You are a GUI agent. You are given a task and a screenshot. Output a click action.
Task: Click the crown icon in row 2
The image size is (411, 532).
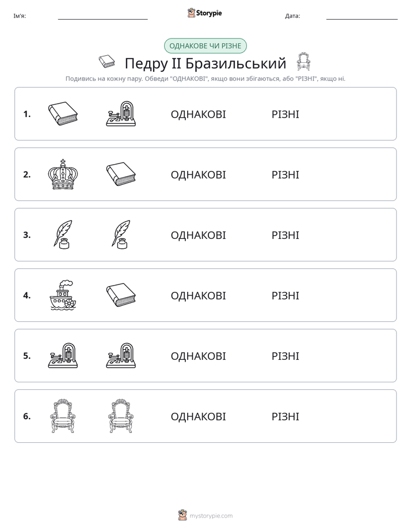63,174
